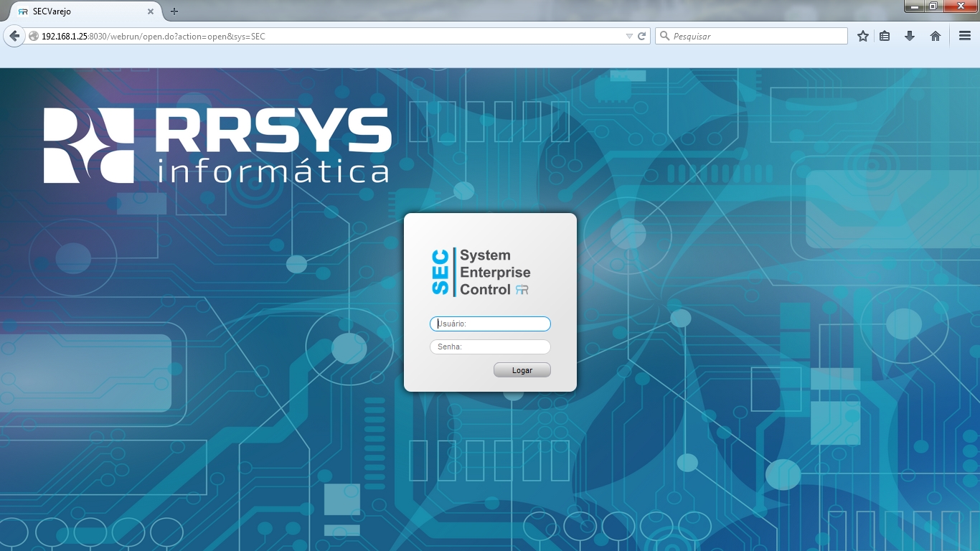
Task: Click the System Enterprise Control logo
Action: pos(481,273)
